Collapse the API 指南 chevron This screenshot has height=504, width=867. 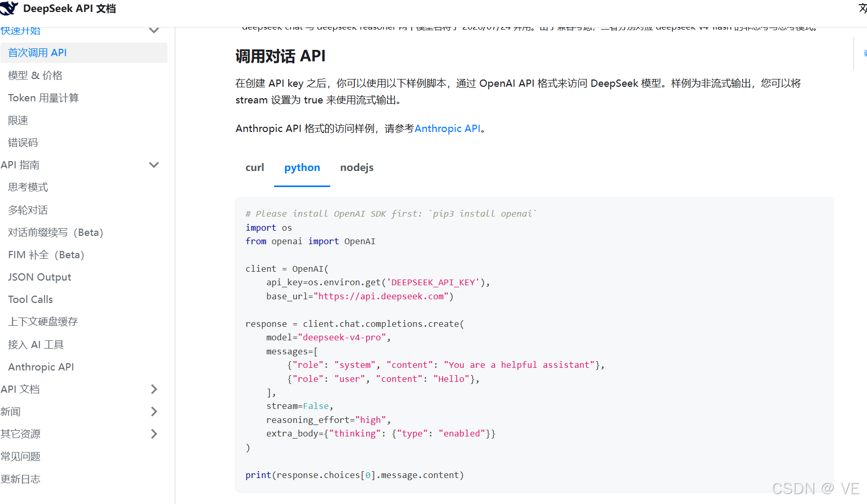[x=154, y=165]
